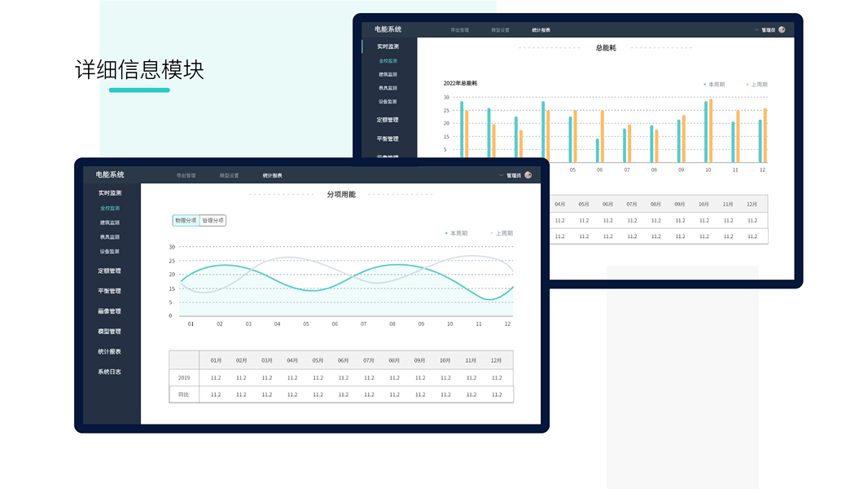Screen dimensions: 868x489
Task: Toggle the orange 上周期 legend in 总能耗 chart
Action: tap(756, 85)
